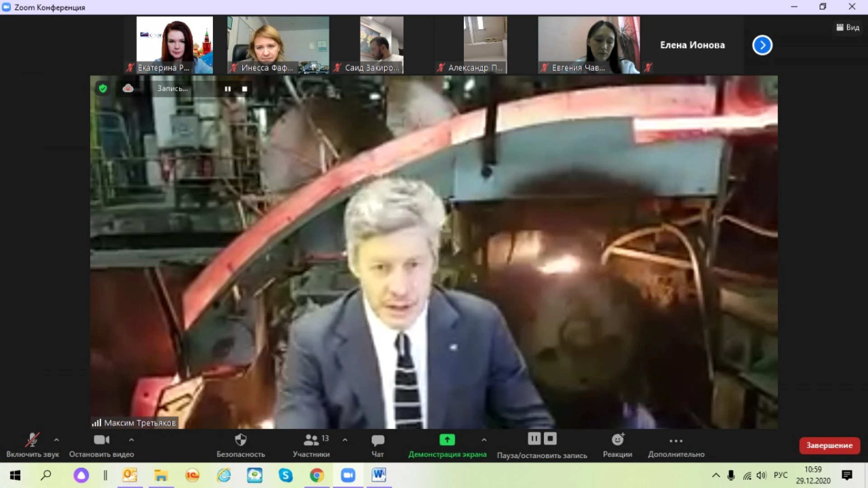Open network Wi-Fi tray icon
Image resolution: width=868 pixels, height=488 pixels.
pyautogui.click(x=747, y=475)
